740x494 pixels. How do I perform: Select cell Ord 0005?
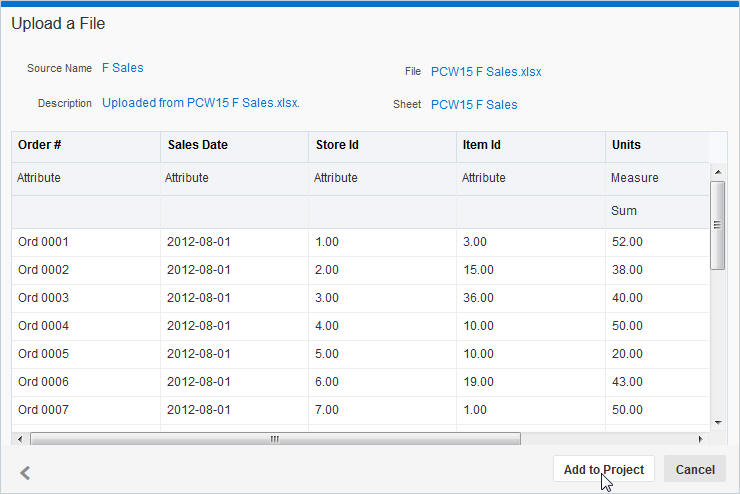(x=86, y=354)
